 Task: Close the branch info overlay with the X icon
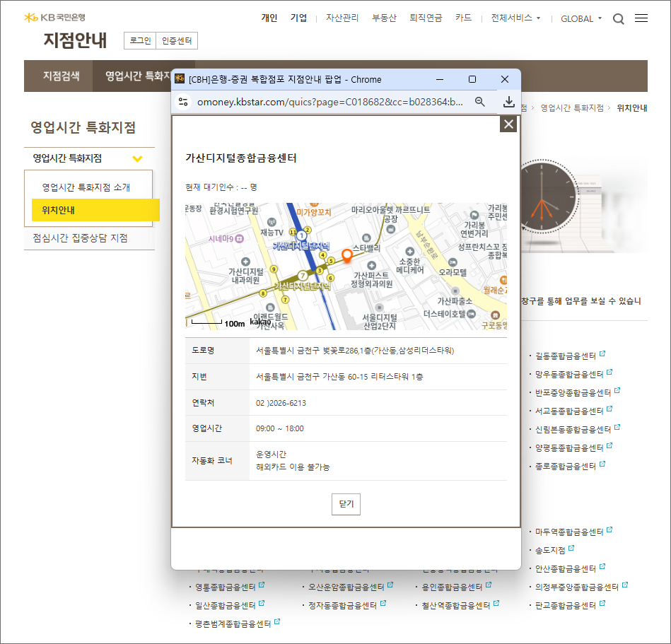pyautogui.click(x=508, y=124)
